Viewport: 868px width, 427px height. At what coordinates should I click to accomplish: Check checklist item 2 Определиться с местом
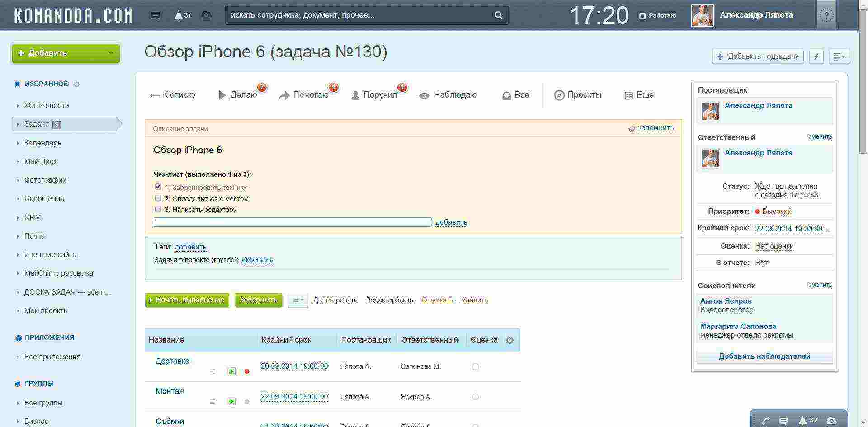tap(158, 198)
